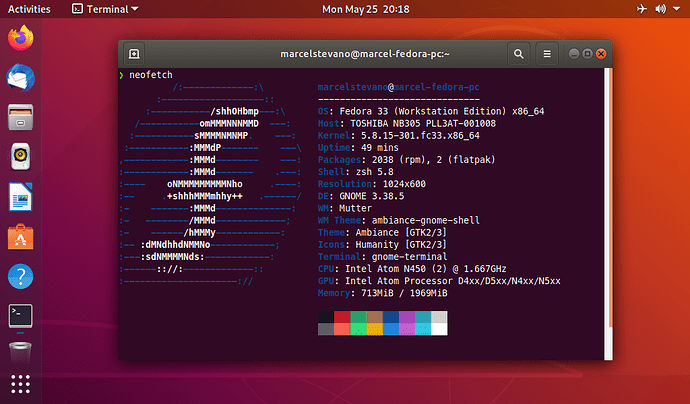This screenshot has height=404, width=690.
Task: Click the airplane mode icon in top bar
Action: point(642,9)
